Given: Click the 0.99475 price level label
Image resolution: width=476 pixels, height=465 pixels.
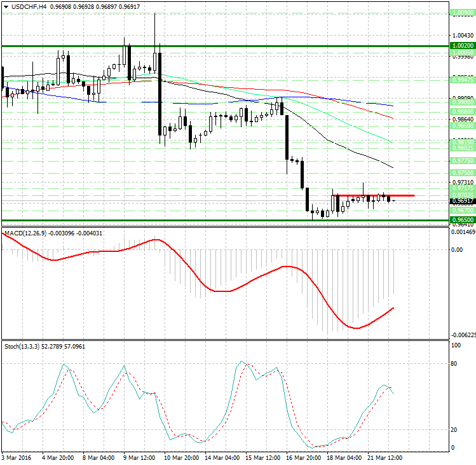Looking at the screenshot, I should [x=463, y=80].
